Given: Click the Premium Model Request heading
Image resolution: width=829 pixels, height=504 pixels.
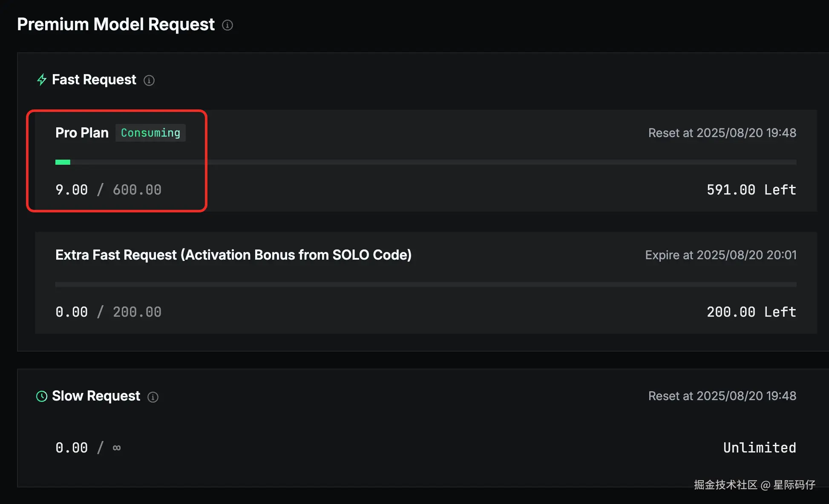Looking at the screenshot, I should pyautogui.click(x=116, y=24).
